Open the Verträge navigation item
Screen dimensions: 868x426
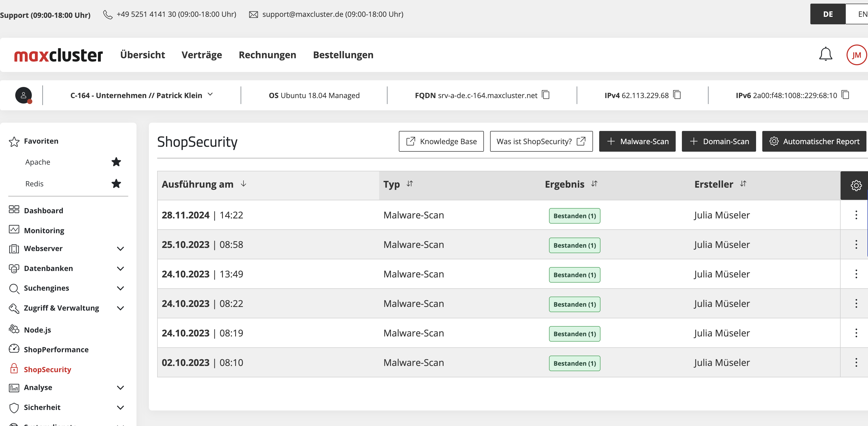[x=202, y=55]
